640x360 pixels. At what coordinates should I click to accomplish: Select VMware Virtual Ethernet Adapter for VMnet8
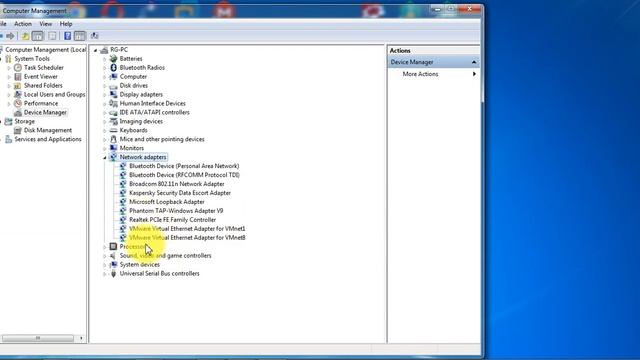click(187, 238)
